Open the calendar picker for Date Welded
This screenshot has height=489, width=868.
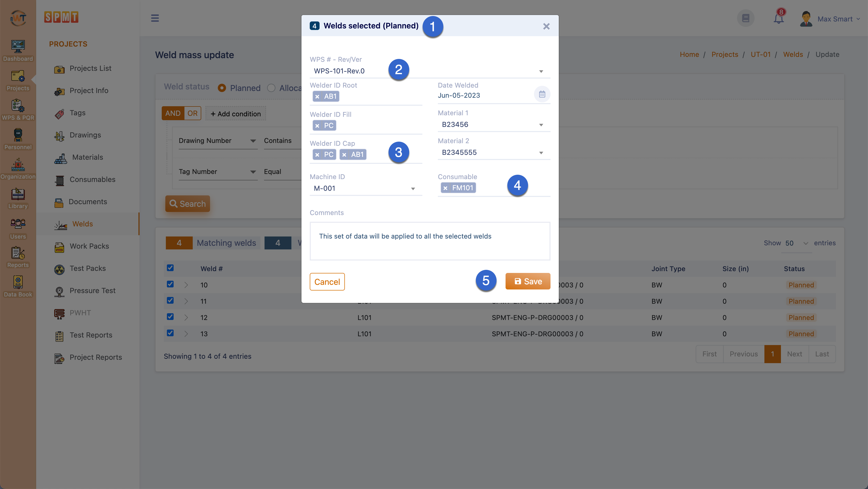[x=542, y=94]
